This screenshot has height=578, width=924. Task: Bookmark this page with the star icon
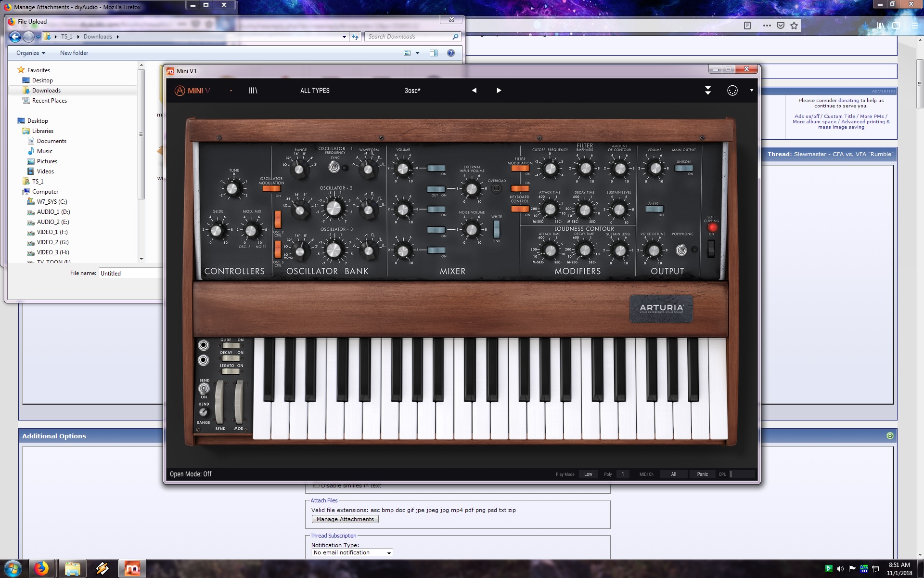pos(794,26)
